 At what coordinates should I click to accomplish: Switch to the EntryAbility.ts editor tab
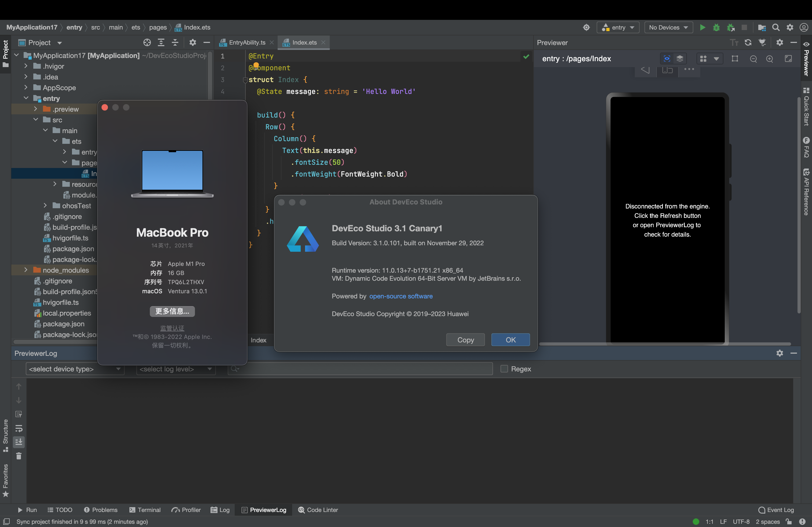pos(247,42)
